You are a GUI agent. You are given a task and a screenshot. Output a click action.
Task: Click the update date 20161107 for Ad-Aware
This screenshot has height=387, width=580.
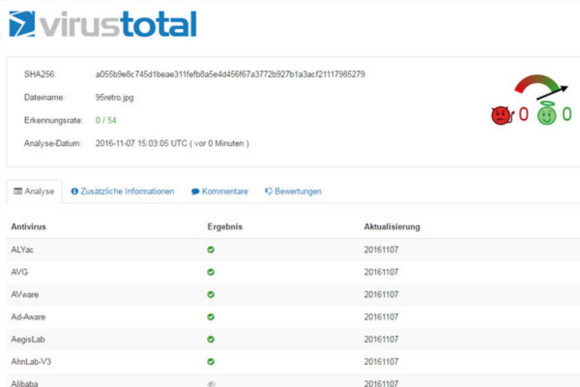click(381, 317)
